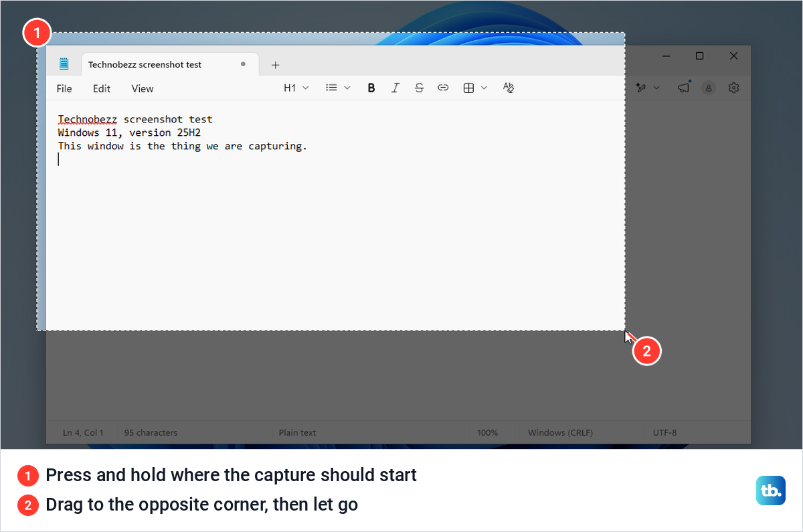The height and width of the screenshot is (532, 803).
Task: Click the clear formatting icon
Action: pyautogui.click(x=508, y=88)
